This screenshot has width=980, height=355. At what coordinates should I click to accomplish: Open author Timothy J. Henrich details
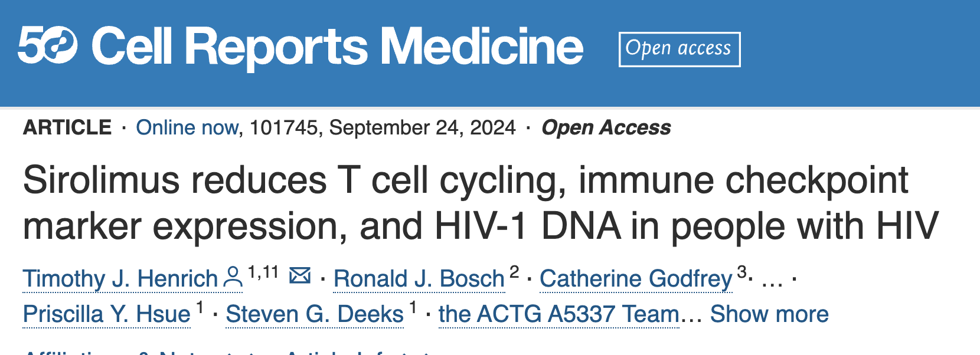[120, 278]
